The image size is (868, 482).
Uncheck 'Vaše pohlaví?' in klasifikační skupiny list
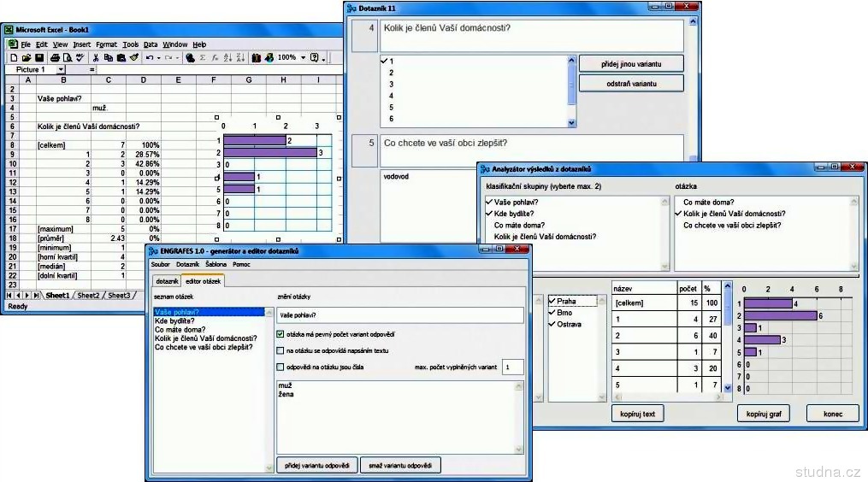489,202
